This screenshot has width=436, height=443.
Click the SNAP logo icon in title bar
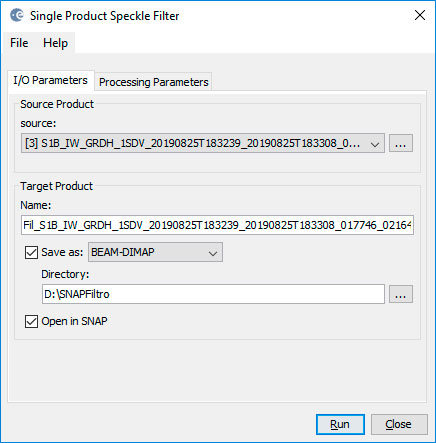pyautogui.click(x=17, y=15)
